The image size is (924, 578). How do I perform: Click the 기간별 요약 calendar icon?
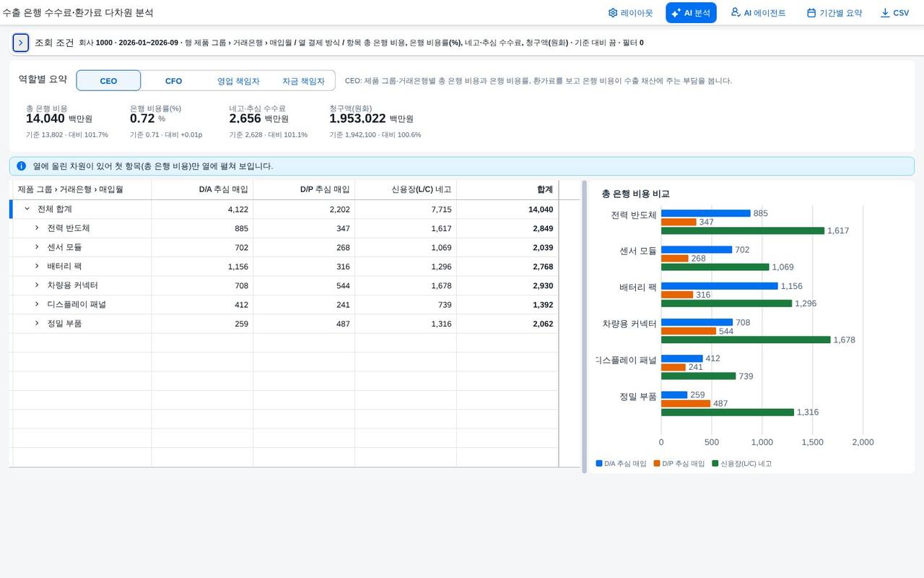[x=811, y=13]
